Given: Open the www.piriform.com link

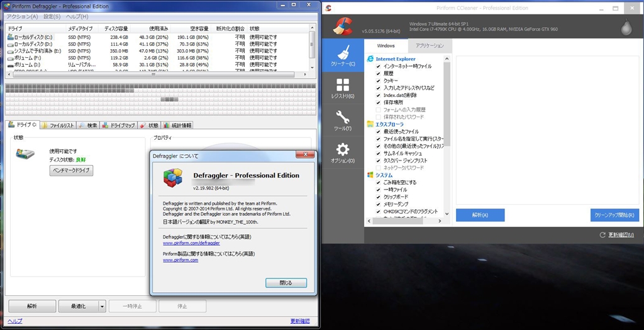Looking at the screenshot, I should (x=180, y=260).
